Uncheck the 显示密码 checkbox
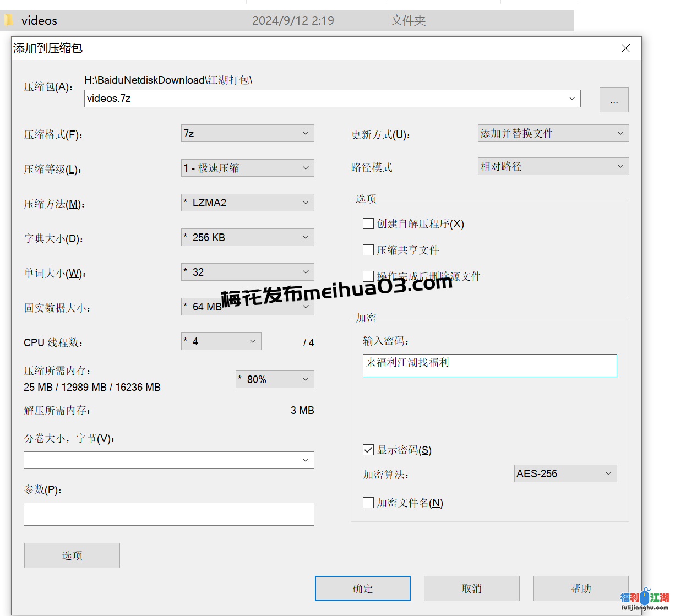675x616 pixels. 368,450
